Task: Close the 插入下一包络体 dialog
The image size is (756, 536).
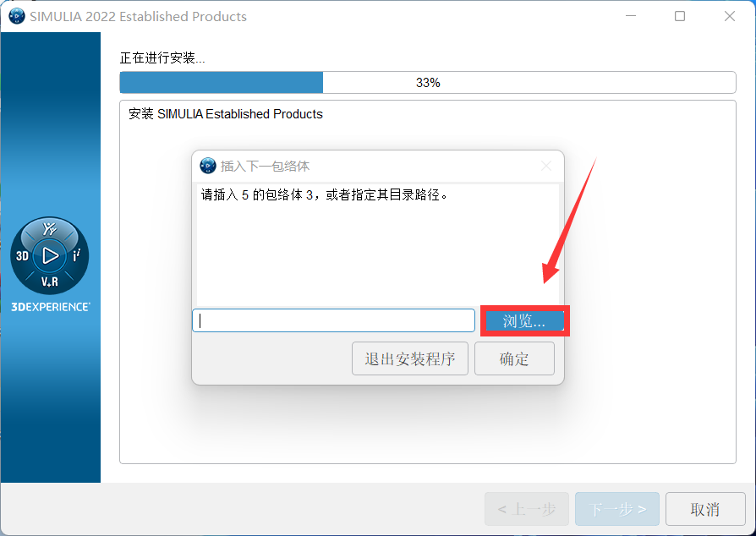Action: (x=546, y=167)
